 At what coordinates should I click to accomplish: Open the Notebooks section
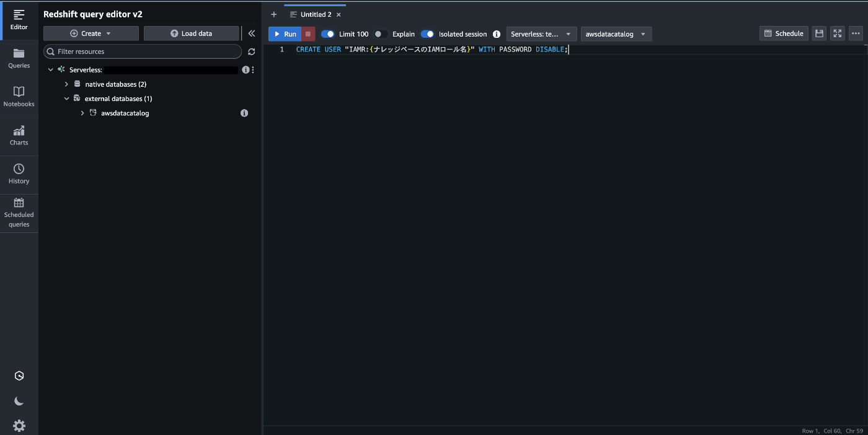[x=19, y=97]
